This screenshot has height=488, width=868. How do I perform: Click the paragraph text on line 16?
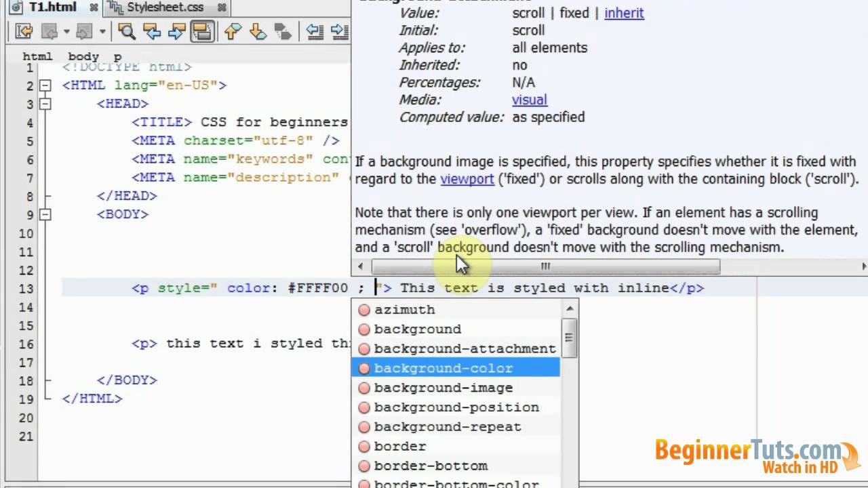(x=258, y=343)
